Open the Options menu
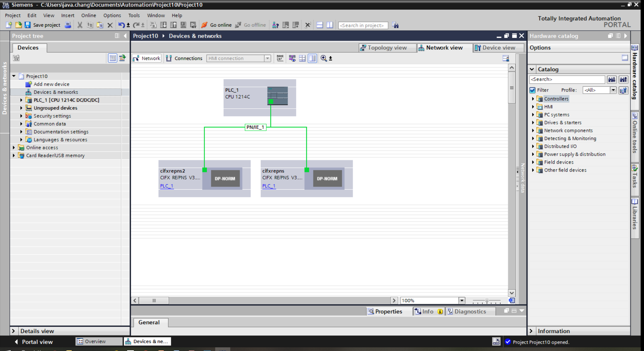644x351 pixels. coord(112,15)
